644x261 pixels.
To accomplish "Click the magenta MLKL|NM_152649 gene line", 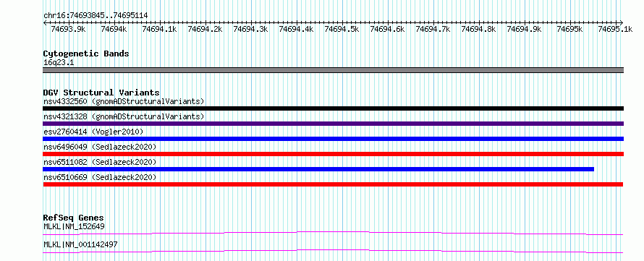I will point(334,233).
